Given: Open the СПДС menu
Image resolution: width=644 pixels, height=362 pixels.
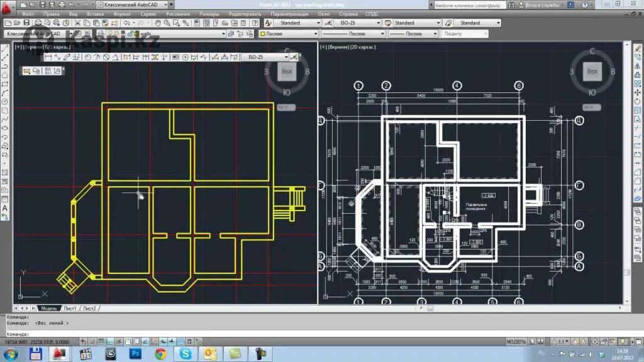Looking at the screenshot, I should [x=372, y=14].
